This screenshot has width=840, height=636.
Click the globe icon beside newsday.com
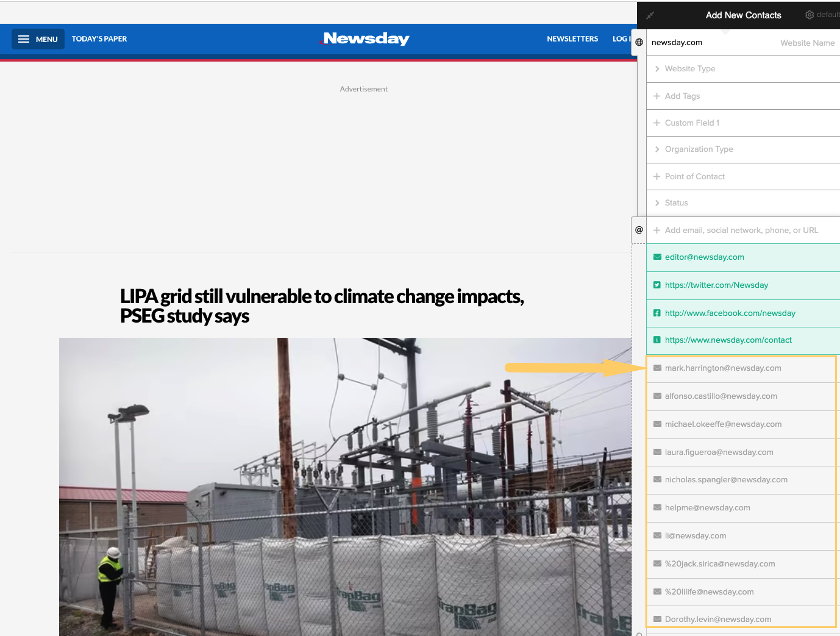coord(639,42)
